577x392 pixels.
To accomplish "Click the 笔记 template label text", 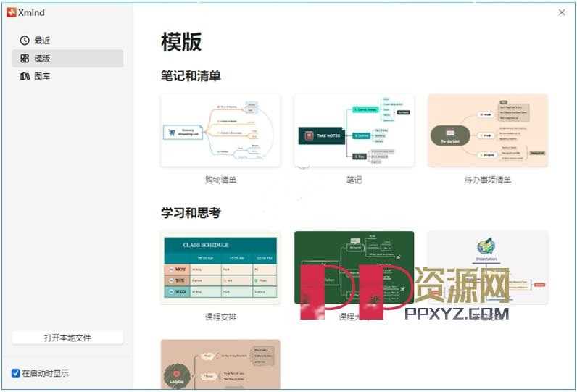I will pos(354,180).
